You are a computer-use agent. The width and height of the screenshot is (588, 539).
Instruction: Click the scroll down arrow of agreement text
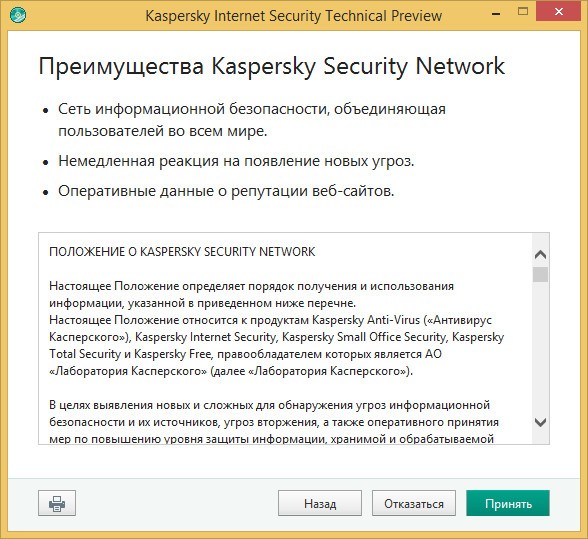[x=540, y=422]
